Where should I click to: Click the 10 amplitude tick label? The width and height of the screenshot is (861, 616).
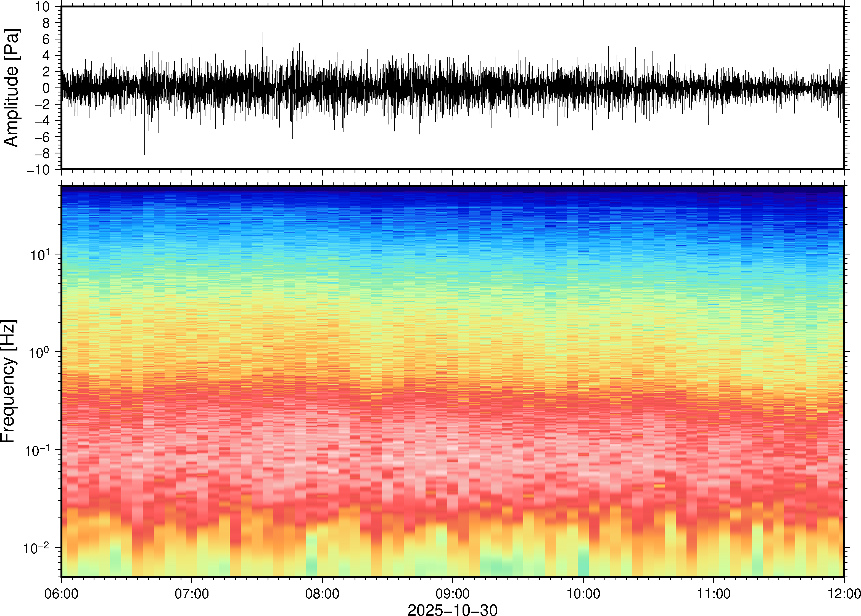[x=43, y=7]
